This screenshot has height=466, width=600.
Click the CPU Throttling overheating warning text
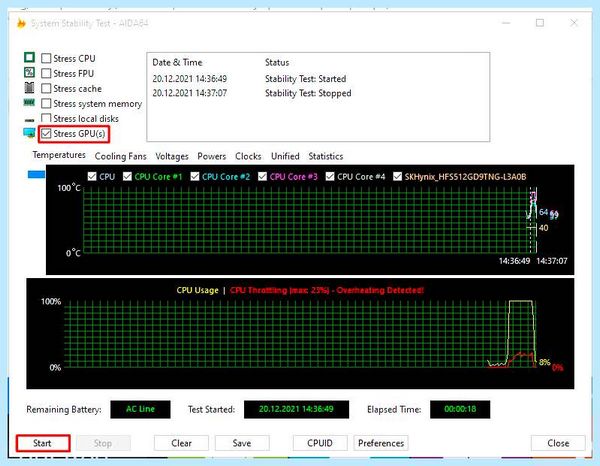(x=327, y=290)
